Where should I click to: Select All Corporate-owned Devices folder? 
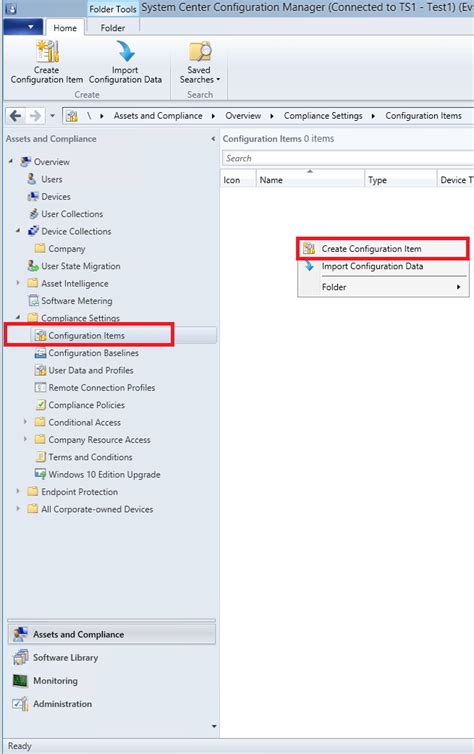pyautogui.click(x=33, y=509)
